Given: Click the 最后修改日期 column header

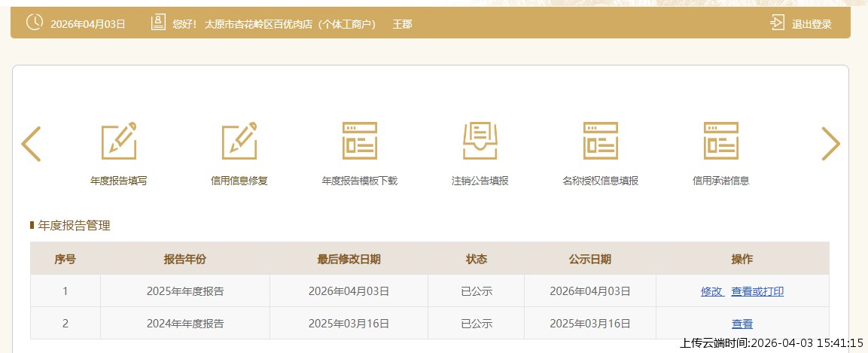Looking at the screenshot, I should point(349,259).
